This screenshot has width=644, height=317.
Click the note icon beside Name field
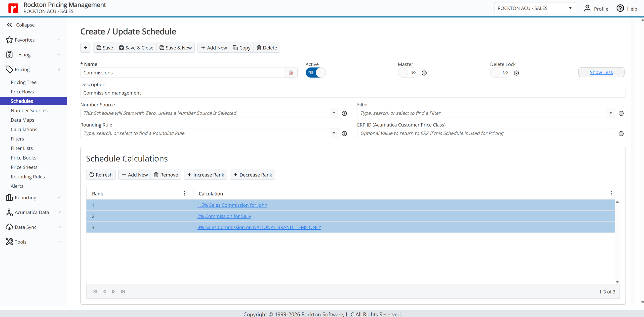coord(291,73)
